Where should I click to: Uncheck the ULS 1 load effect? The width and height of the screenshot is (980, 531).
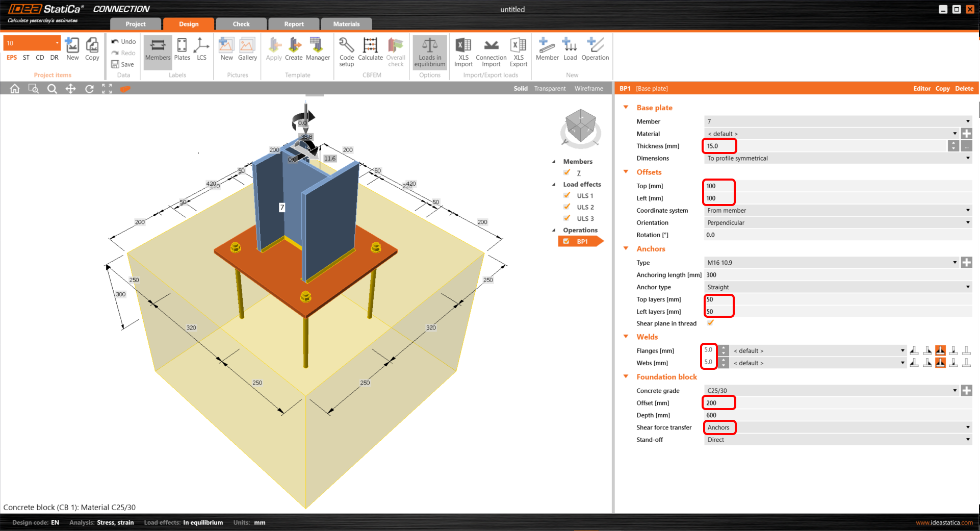(x=567, y=195)
